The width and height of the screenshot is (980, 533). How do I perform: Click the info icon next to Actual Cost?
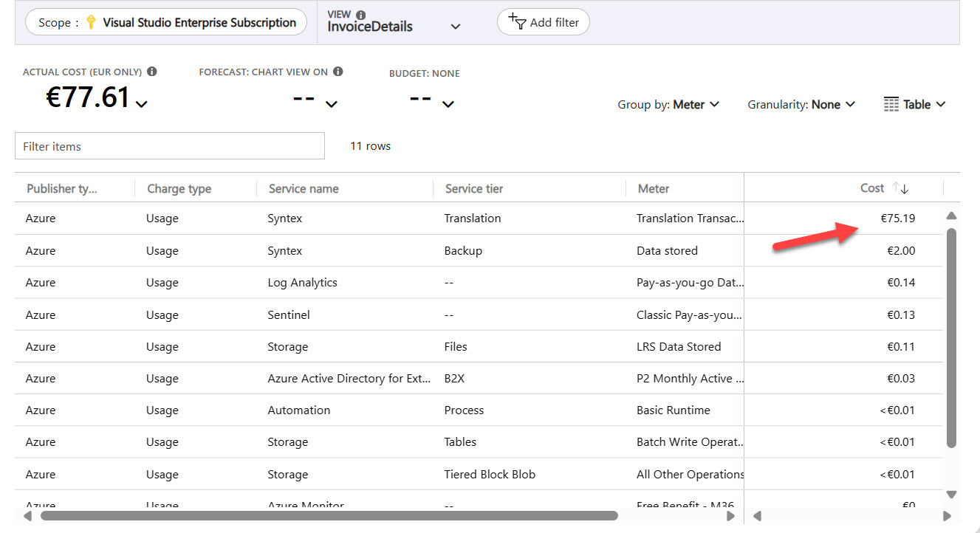152,72
